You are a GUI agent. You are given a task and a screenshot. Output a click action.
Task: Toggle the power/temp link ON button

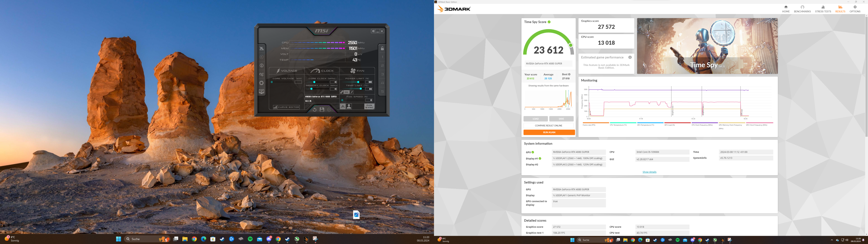tap(346, 92)
